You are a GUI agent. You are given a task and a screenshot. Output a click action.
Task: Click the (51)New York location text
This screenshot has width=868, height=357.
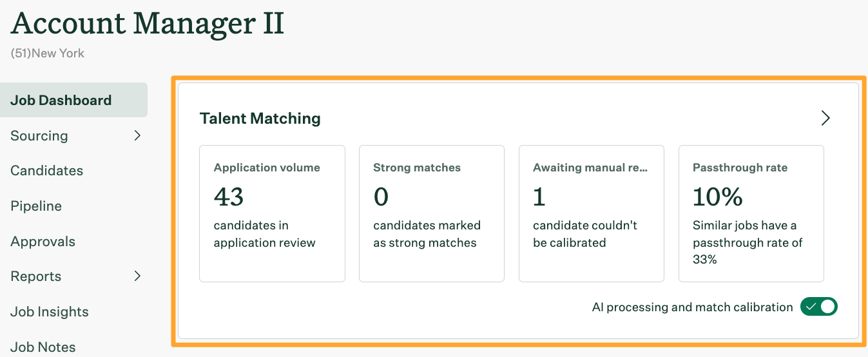(x=48, y=53)
